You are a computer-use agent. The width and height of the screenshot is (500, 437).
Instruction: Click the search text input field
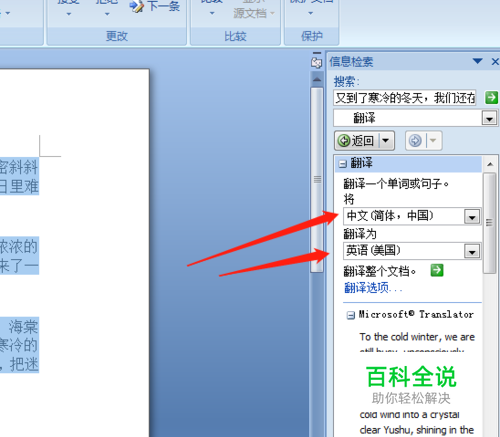[x=405, y=98]
